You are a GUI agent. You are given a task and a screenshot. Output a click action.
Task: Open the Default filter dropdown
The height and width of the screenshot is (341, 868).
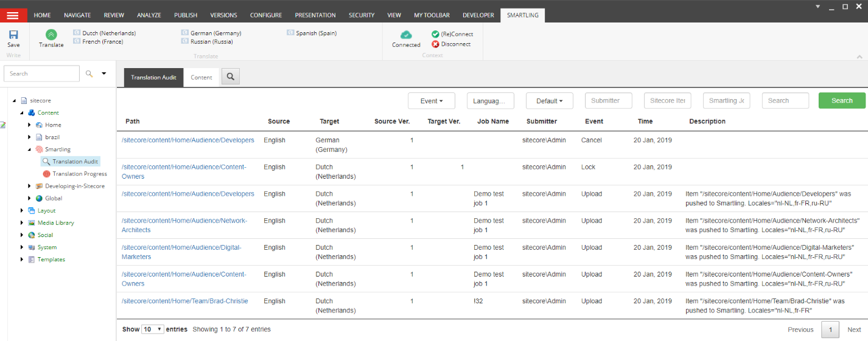click(550, 101)
